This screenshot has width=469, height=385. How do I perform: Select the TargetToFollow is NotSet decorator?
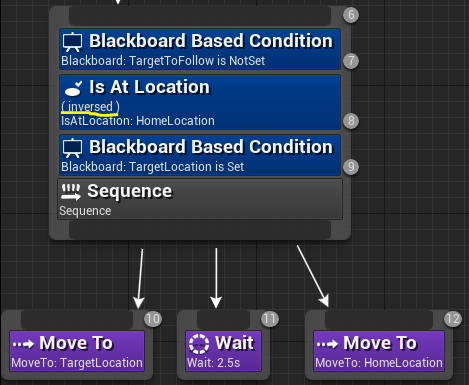click(200, 49)
